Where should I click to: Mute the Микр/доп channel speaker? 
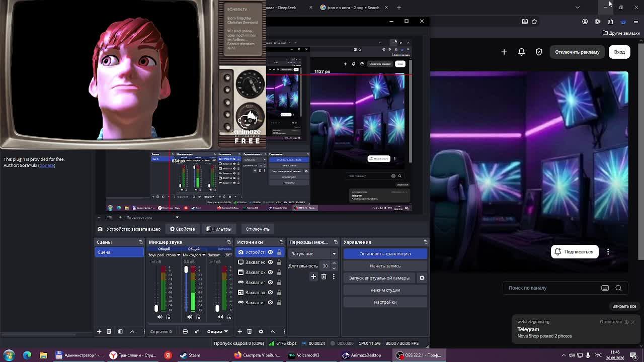[x=190, y=317]
